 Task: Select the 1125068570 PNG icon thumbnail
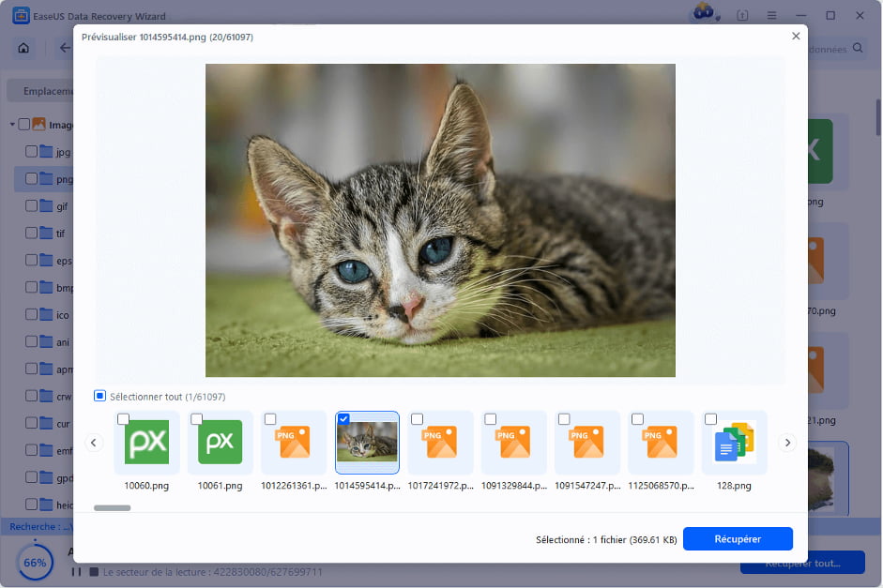pyautogui.click(x=660, y=443)
